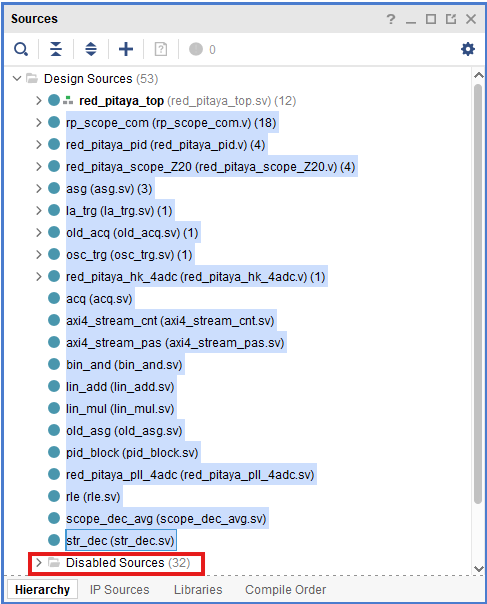
Task: Select osc_trg (osc_trg.sv) row
Action: [x=130, y=254]
